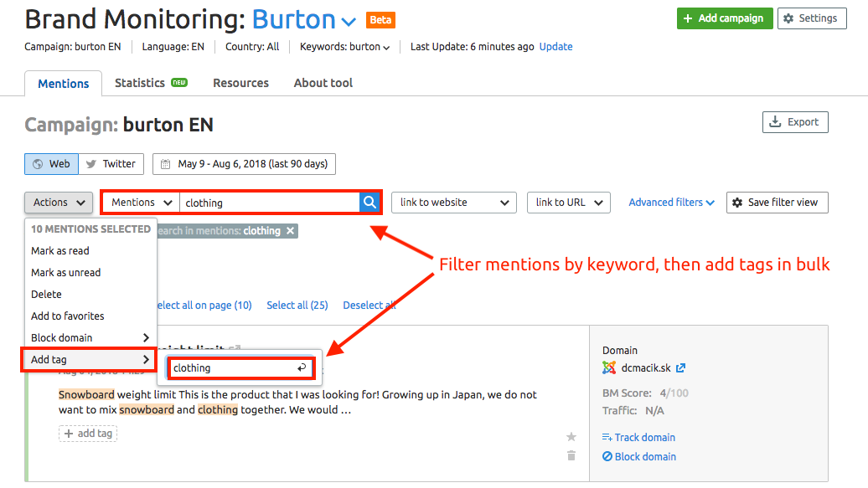Expand the Block domain submenu
Image resolution: width=868 pixels, height=488 pixels.
click(90, 337)
